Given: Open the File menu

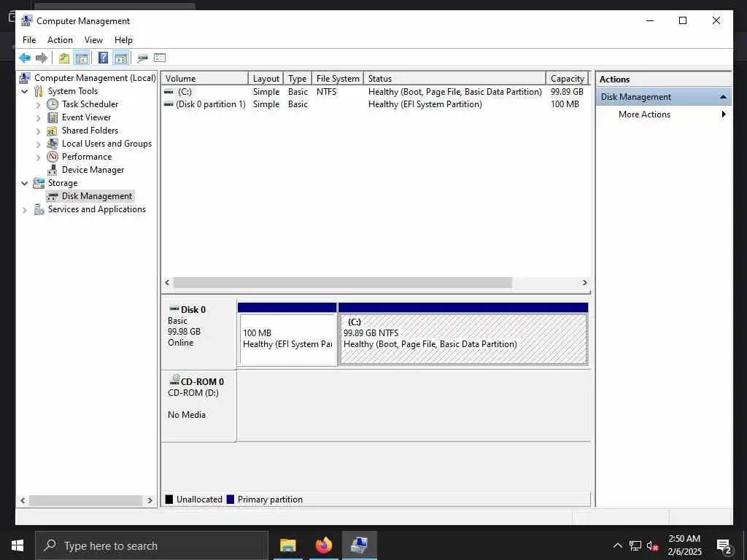Looking at the screenshot, I should coord(29,40).
